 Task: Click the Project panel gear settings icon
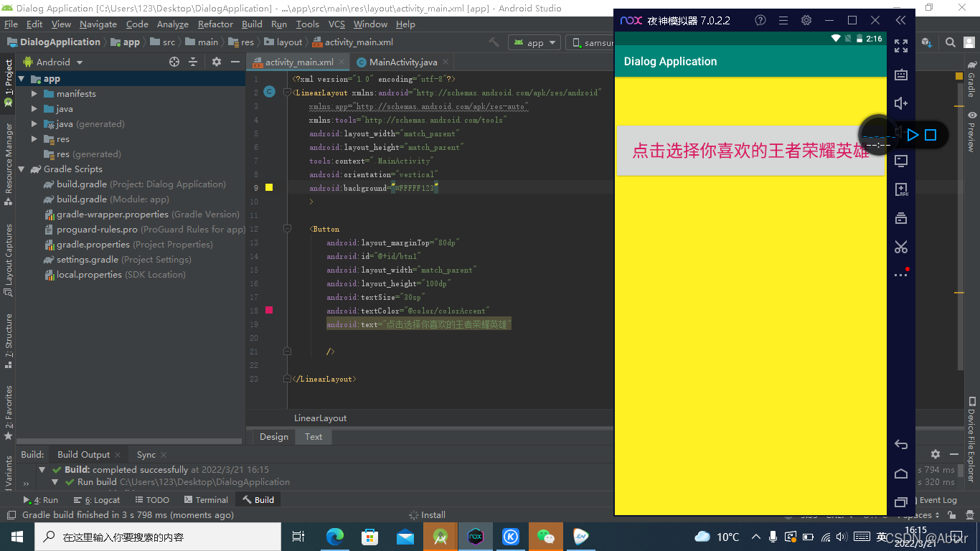[x=217, y=62]
